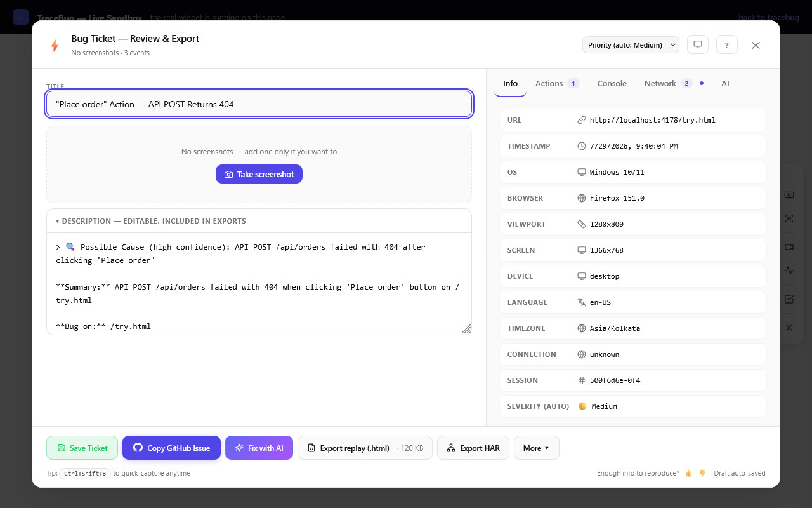Viewport: 812px width, 508px height.
Task: Click the yellow Medium severity dot
Action: tap(582, 406)
